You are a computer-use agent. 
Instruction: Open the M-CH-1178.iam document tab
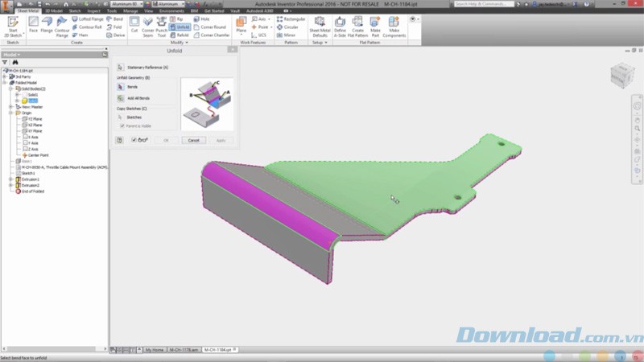click(x=184, y=350)
